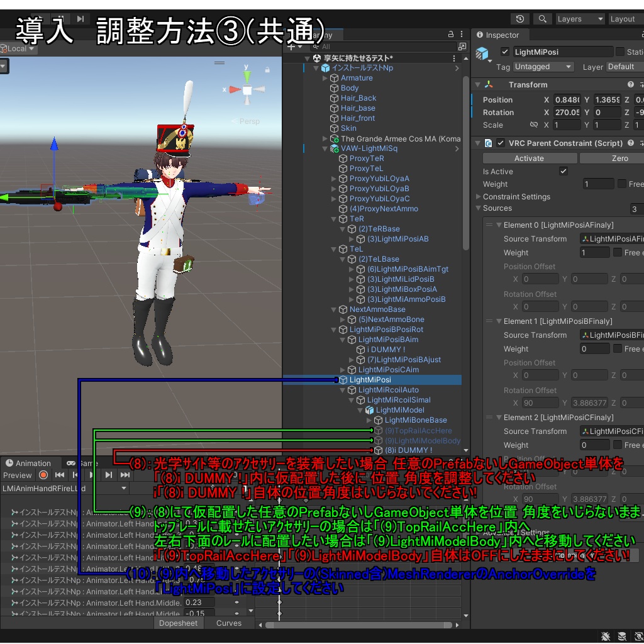Expand Constraint Settings
This screenshot has height=644, width=644.
(x=478, y=196)
